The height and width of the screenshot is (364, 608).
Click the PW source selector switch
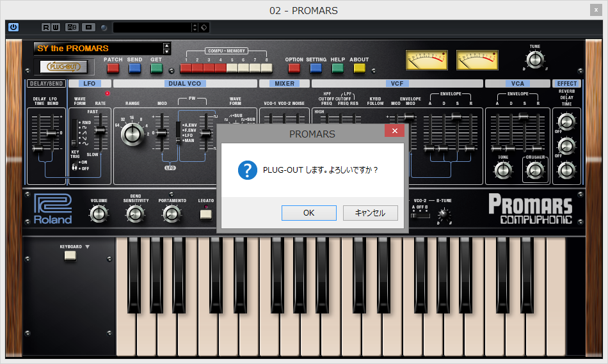(179, 133)
